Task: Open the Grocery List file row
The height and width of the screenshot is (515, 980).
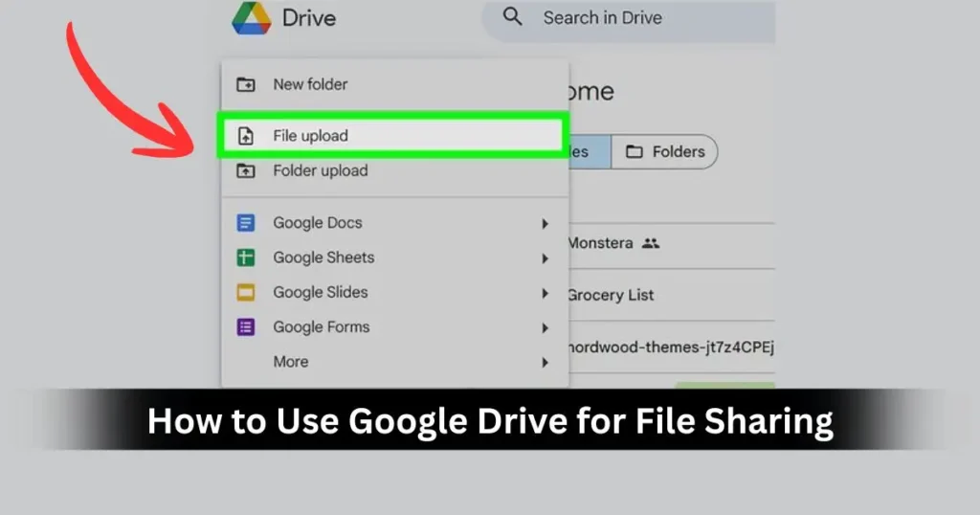Action: (672, 295)
